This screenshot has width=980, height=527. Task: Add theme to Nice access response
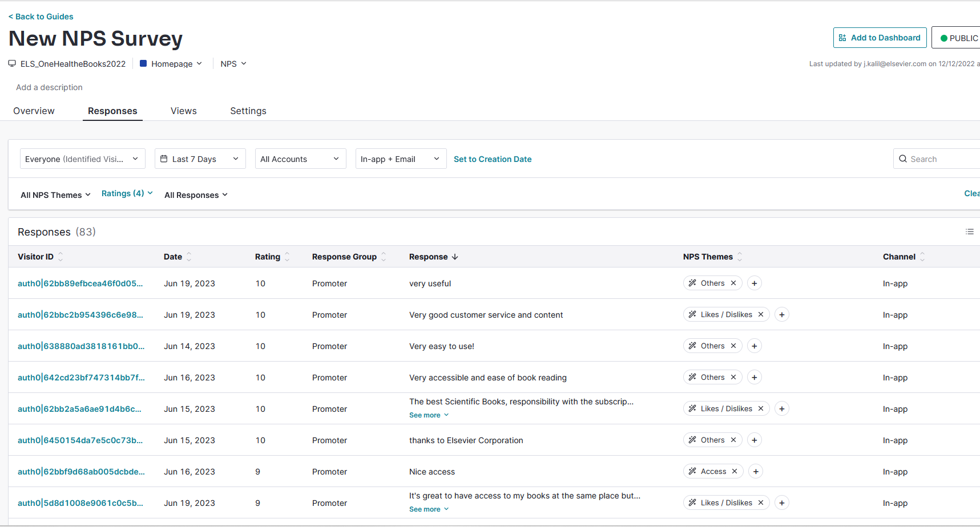[756, 472]
